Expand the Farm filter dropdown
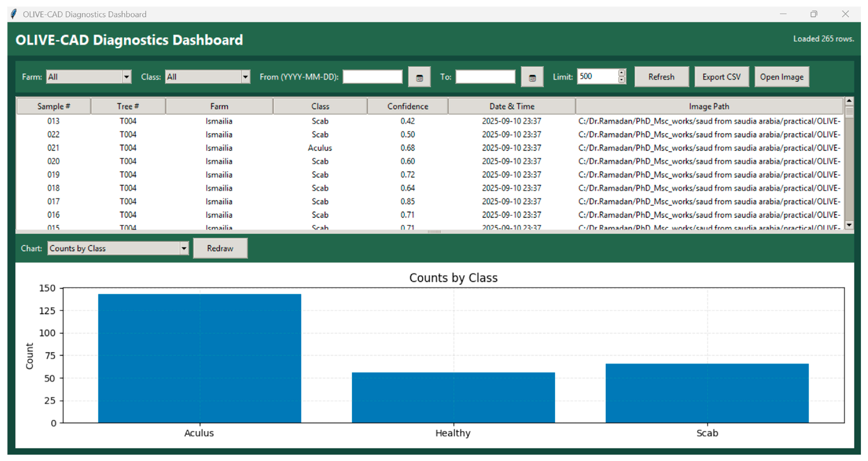868x461 pixels. (126, 77)
